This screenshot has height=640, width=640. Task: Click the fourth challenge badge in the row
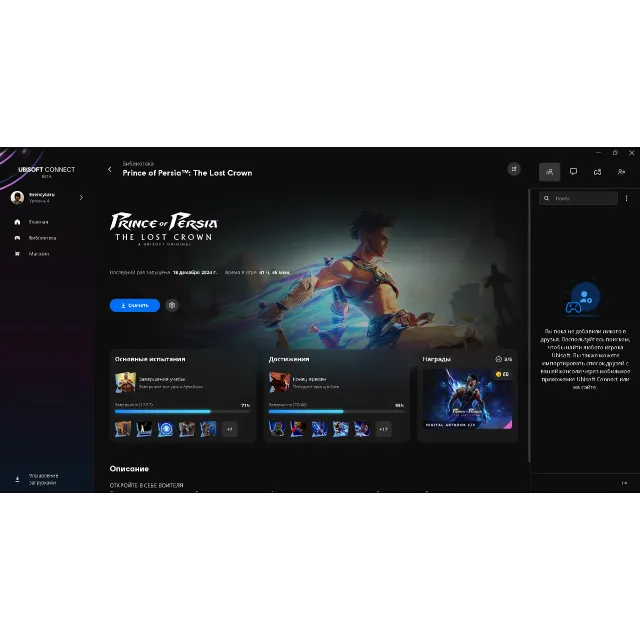[x=187, y=429]
